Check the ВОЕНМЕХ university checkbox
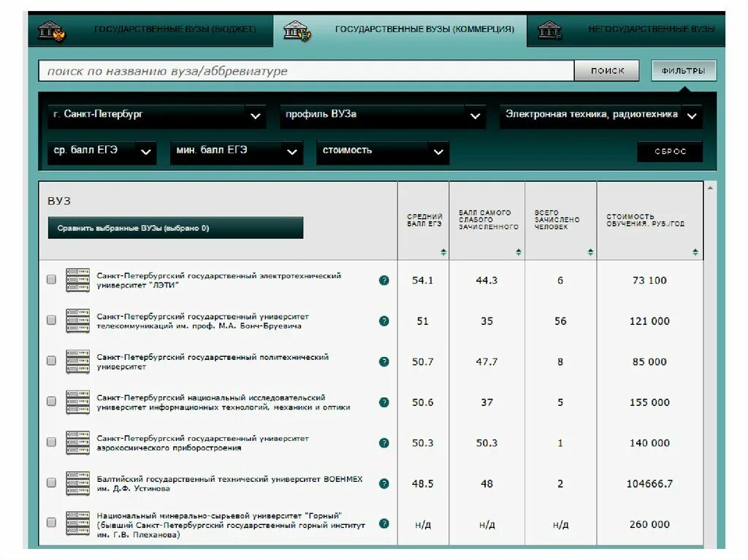The width and height of the screenshot is (748, 560). tap(52, 483)
